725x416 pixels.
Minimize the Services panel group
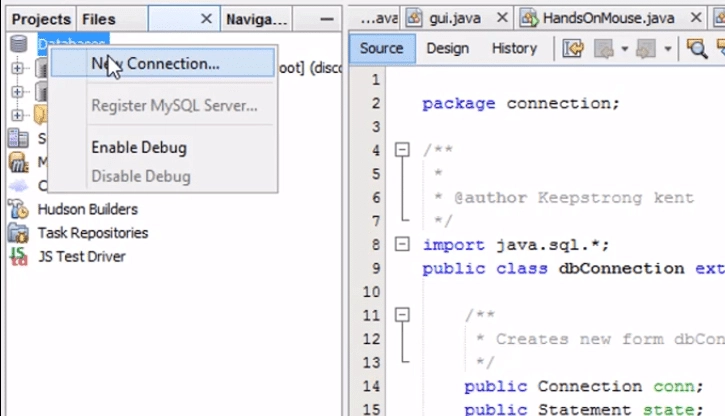pos(326,19)
